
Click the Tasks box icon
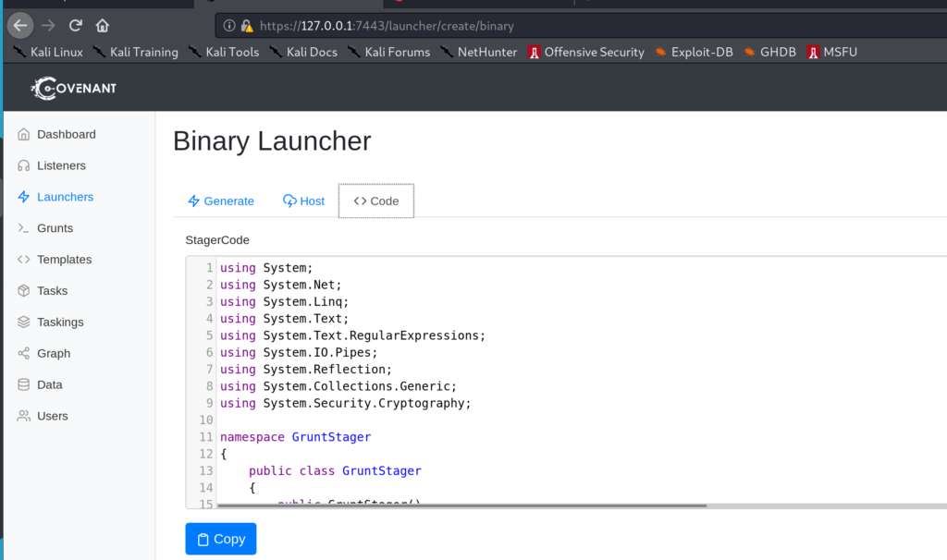point(23,291)
